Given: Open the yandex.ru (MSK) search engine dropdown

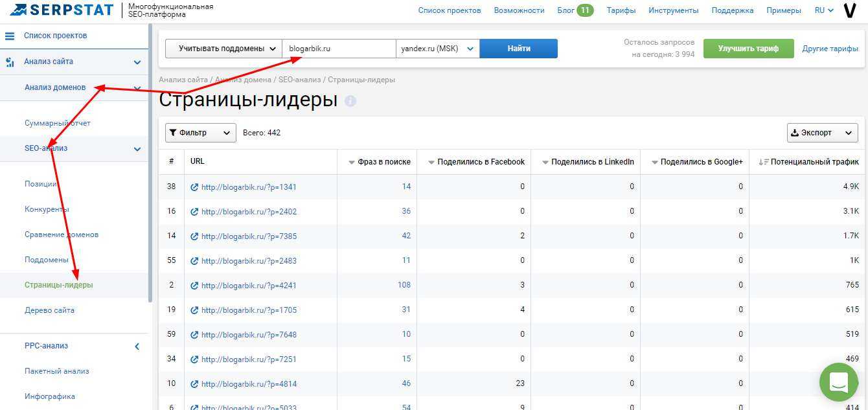Looking at the screenshot, I should pos(438,49).
